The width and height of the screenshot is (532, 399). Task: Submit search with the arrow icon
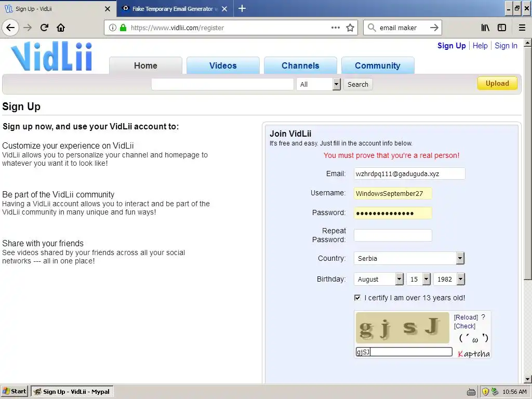pos(434,28)
